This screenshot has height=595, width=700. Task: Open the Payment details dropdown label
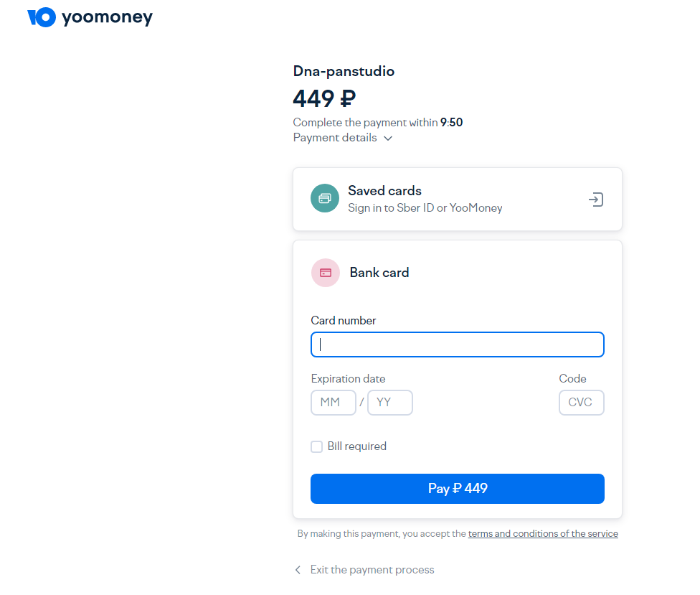(x=335, y=138)
